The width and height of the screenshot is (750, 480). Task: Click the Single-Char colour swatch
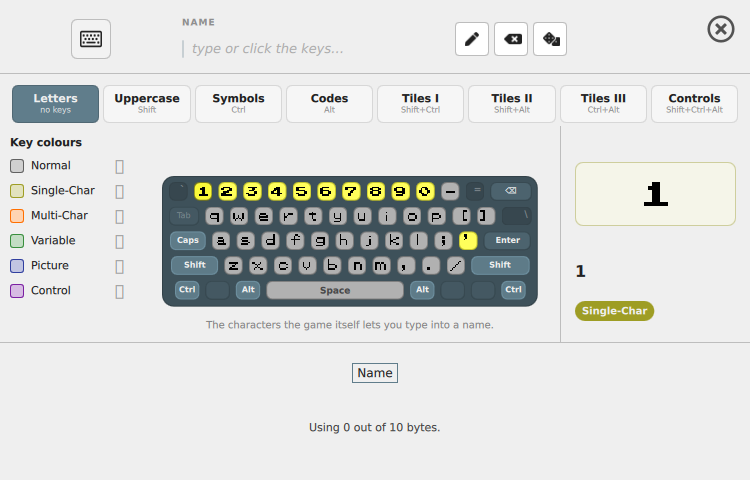(17, 191)
